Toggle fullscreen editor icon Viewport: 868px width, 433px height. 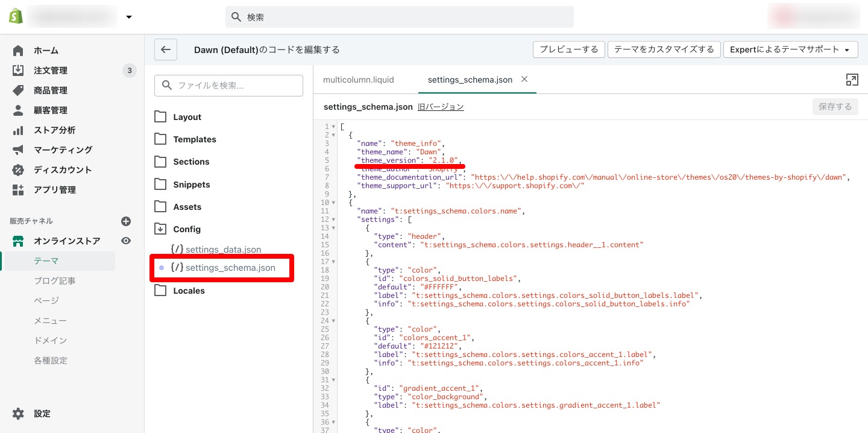click(852, 80)
